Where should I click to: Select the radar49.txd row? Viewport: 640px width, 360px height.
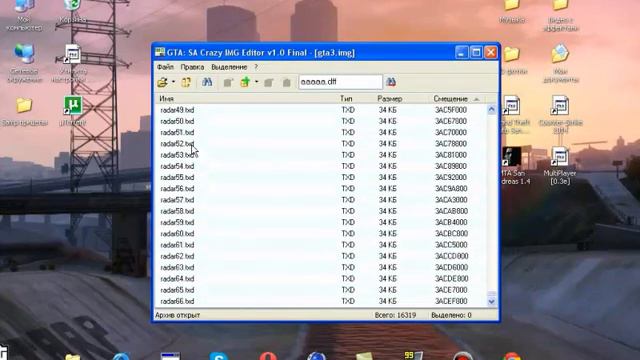tap(321, 110)
